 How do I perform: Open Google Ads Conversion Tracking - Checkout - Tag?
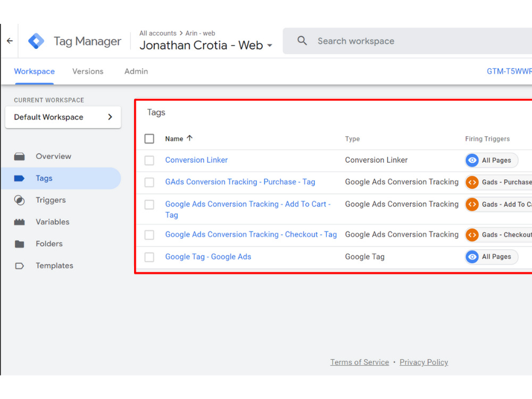(251, 235)
